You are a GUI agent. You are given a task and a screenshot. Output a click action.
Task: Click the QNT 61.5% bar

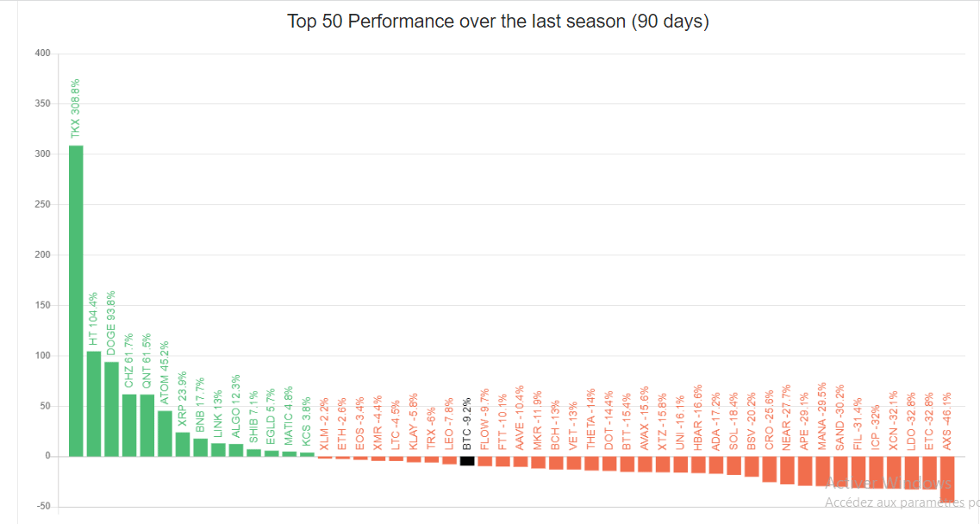pos(147,425)
